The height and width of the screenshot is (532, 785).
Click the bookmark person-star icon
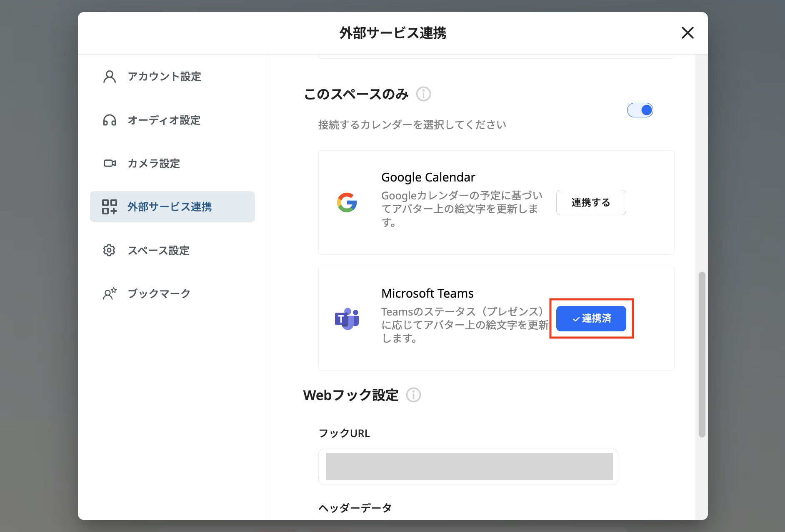(x=110, y=293)
